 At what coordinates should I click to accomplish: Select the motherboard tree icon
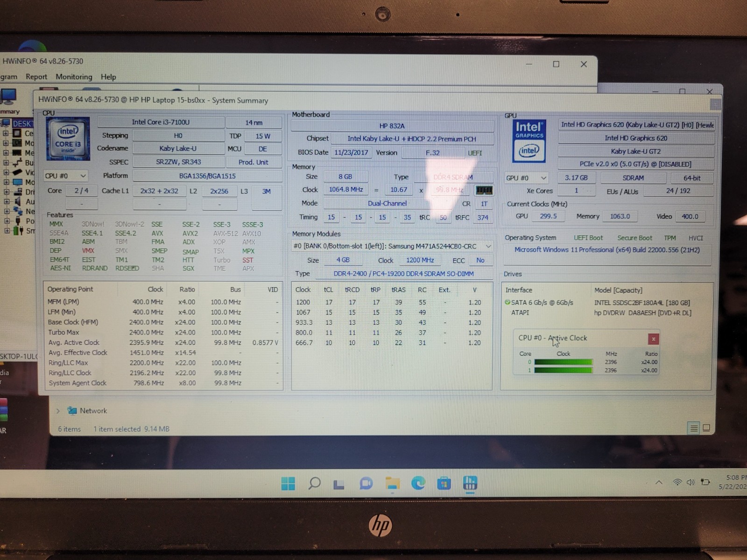[17, 143]
